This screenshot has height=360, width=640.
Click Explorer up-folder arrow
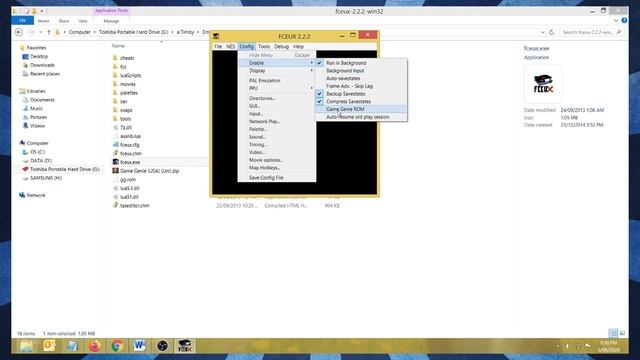click(x=49, y=32)
